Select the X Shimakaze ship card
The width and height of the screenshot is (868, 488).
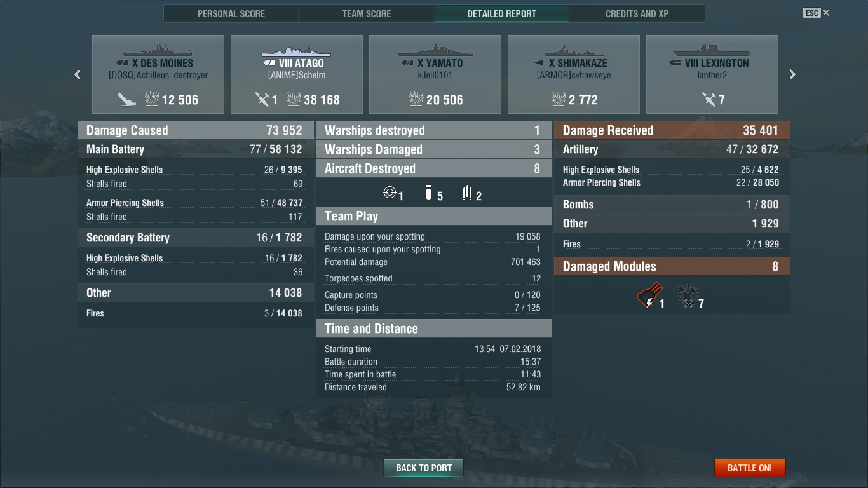574,74
